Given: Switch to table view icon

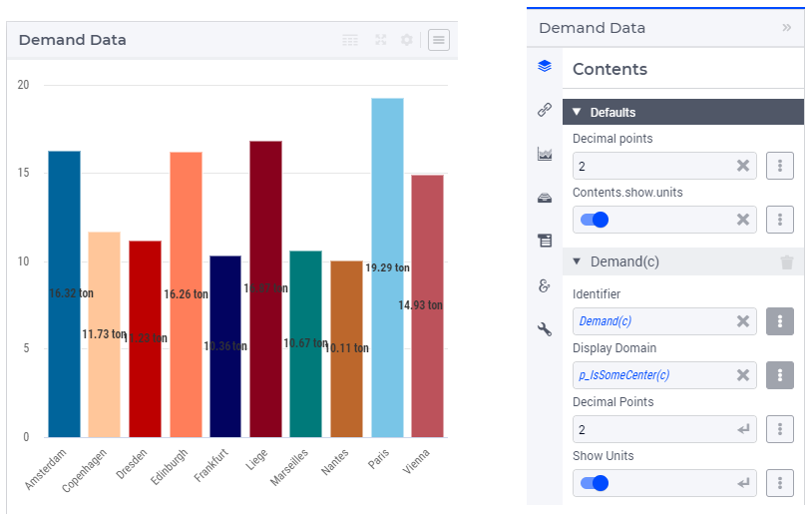Looking at the screenshot, I should tap(350, 40).
